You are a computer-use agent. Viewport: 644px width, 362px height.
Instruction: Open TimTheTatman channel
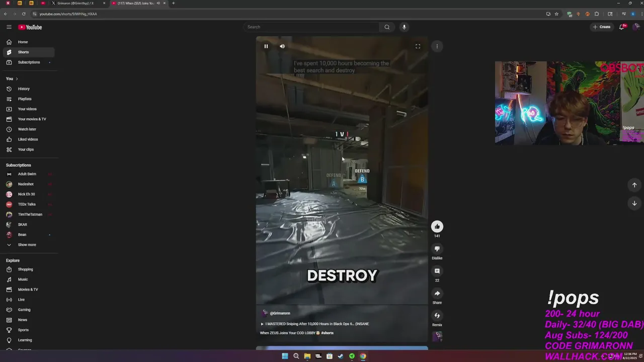[29, 214]
